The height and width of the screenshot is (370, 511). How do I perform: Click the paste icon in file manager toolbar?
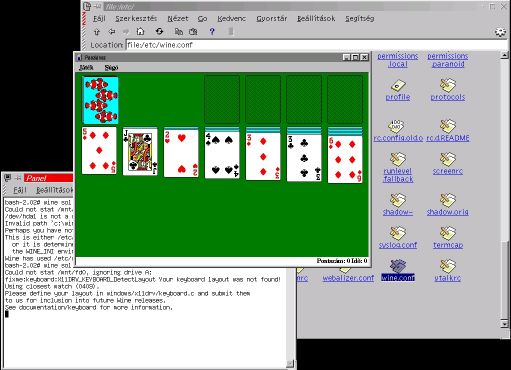point(193,32)
